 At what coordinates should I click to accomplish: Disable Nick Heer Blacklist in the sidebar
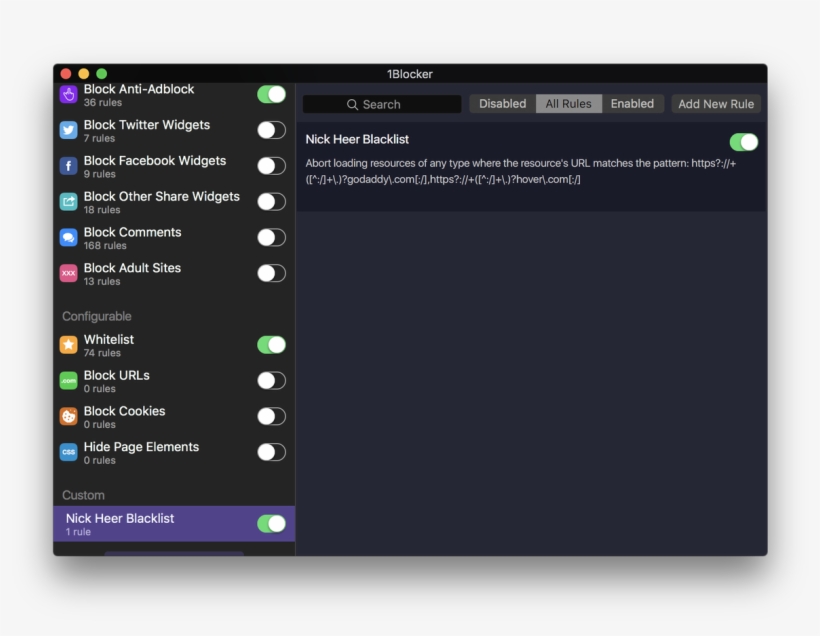(x=271, y=524)
